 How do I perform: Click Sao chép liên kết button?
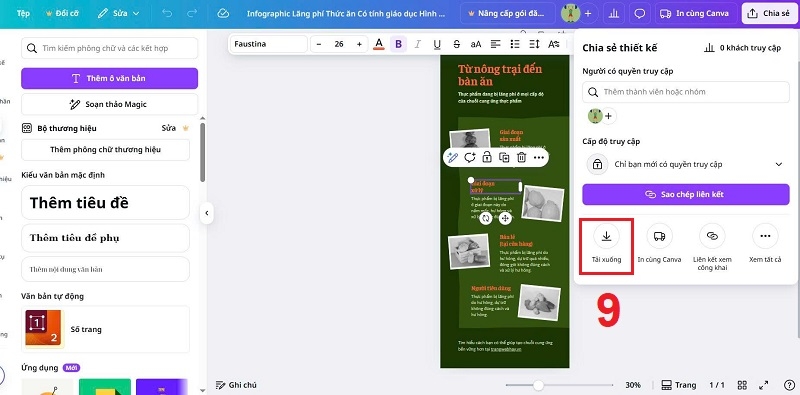tap(686, 194)
